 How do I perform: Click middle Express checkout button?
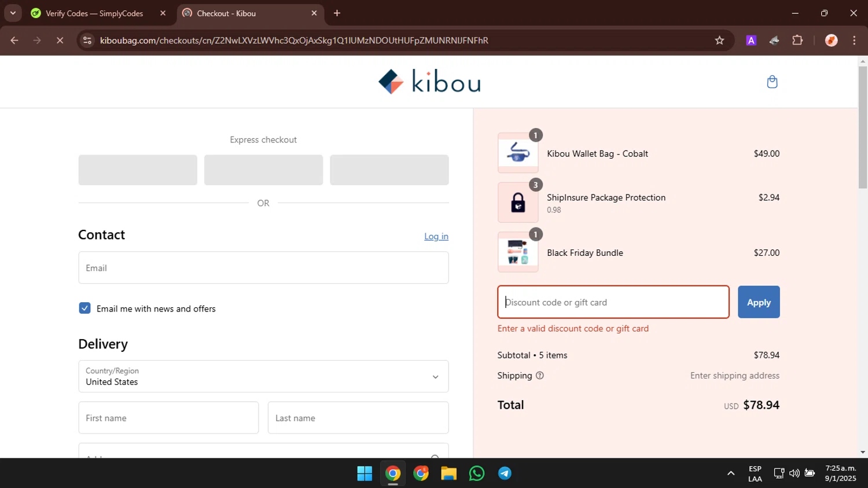[263, 170]
